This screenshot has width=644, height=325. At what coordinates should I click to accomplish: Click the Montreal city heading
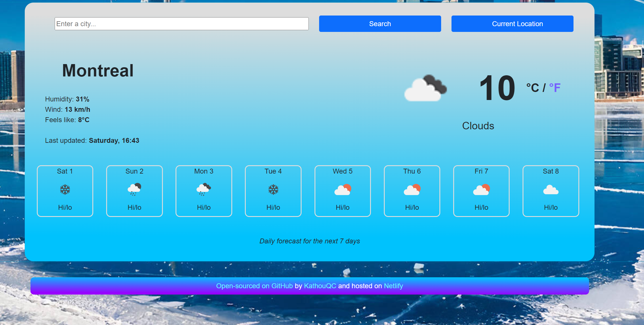[98, 71]
